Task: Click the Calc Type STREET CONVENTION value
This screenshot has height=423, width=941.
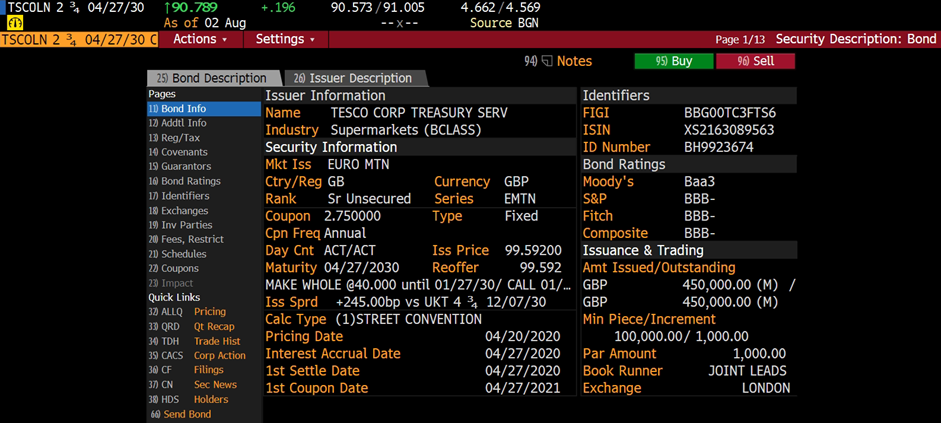Action: pos(408,319)
